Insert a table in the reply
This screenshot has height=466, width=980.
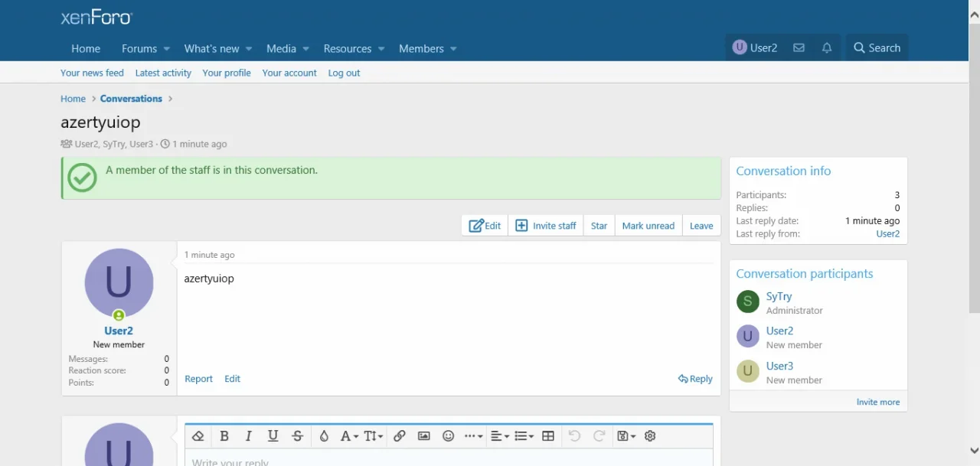(548, 436)
